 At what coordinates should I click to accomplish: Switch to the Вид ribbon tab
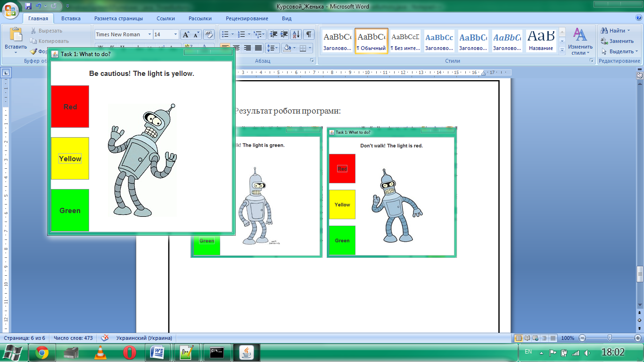click(287, 18)
